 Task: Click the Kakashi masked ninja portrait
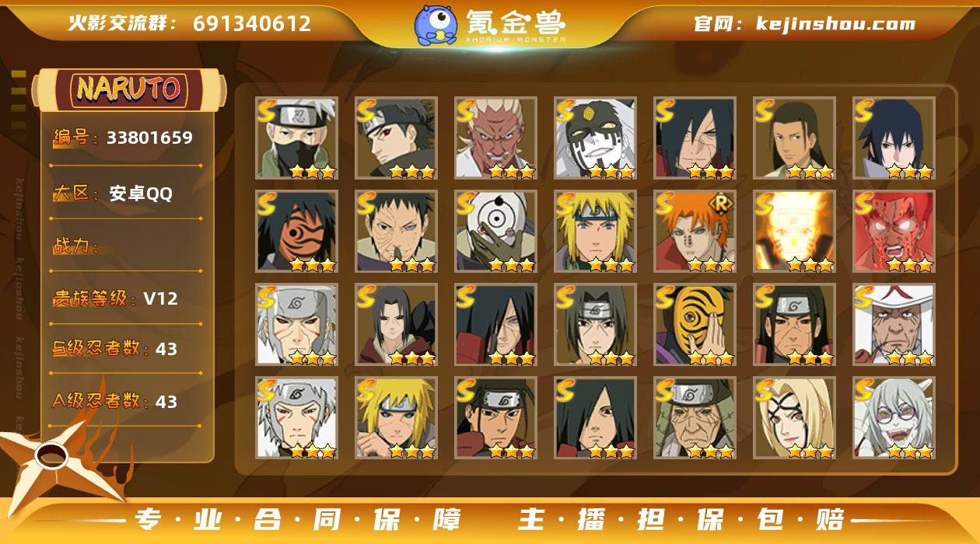click(296, 138)
